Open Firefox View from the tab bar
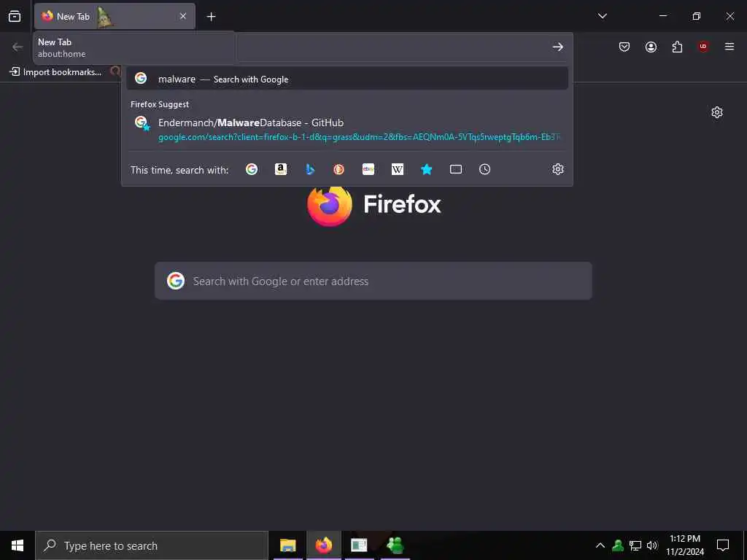Viewport: 747px width, 560px height. [15, 16]
